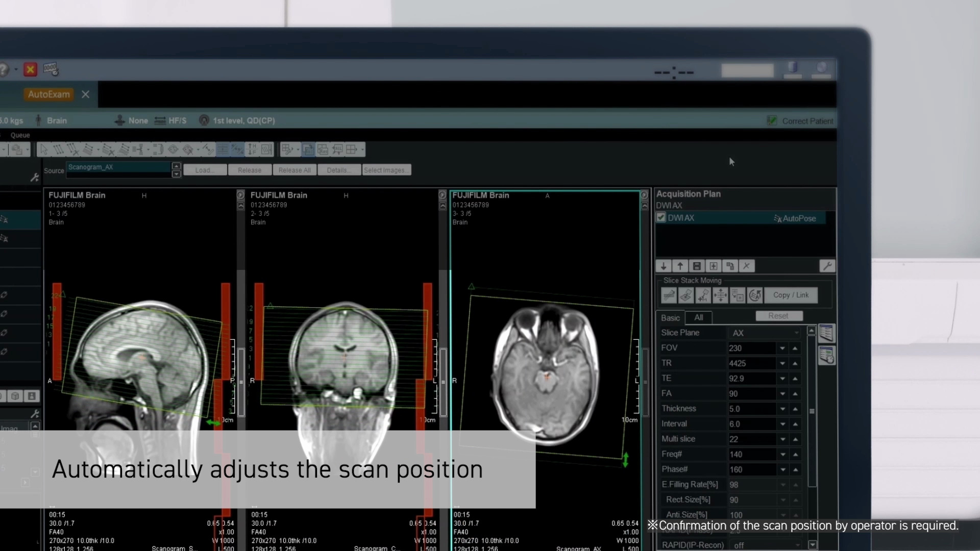The image size is (980, 551).
Task: Select the AutoExam tab
Action: 48,94
